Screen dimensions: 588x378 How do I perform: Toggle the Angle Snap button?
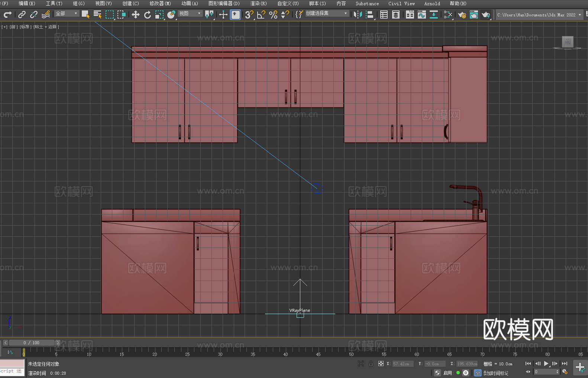(261, 14)
